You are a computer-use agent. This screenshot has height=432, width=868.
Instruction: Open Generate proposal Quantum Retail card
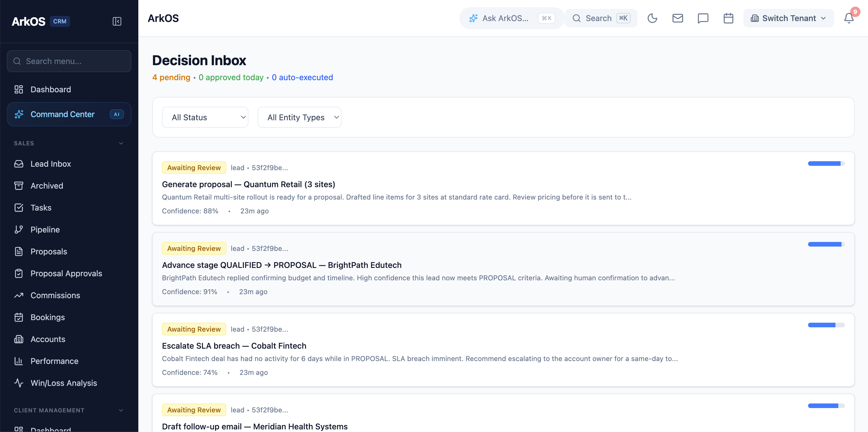coord(503,189)
